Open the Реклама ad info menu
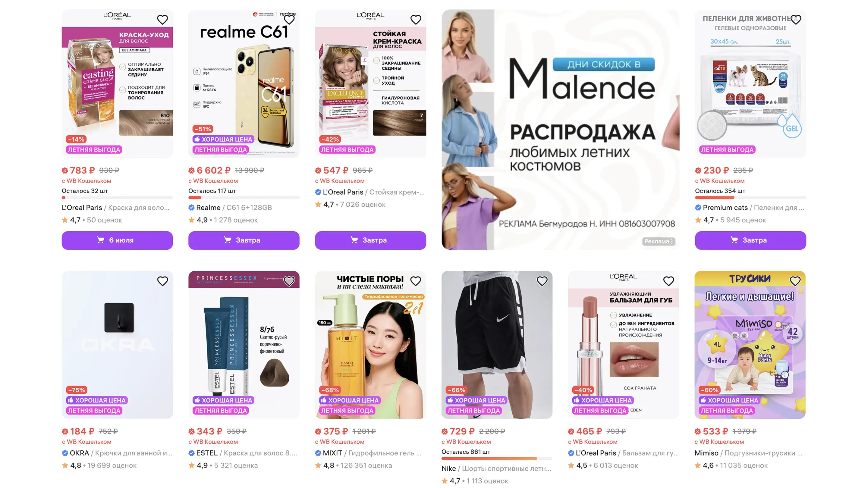This screenshot has height=488, width=868. click(659, 241)
